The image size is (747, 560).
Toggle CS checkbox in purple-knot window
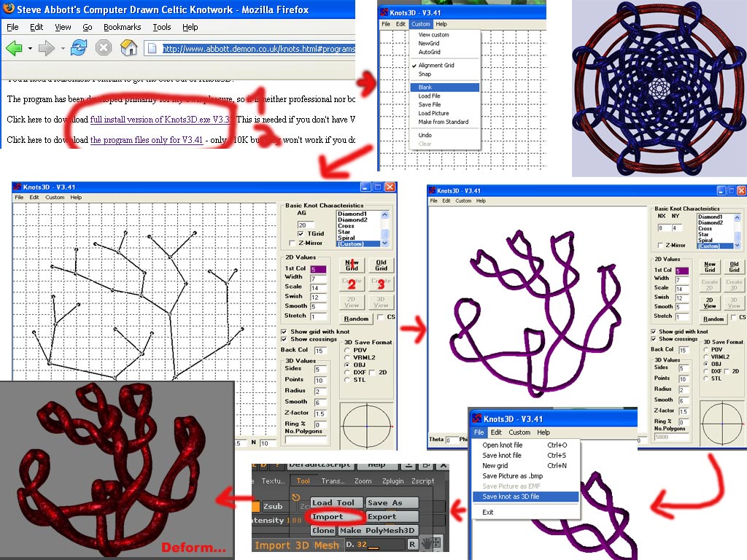tap(734, 317)
